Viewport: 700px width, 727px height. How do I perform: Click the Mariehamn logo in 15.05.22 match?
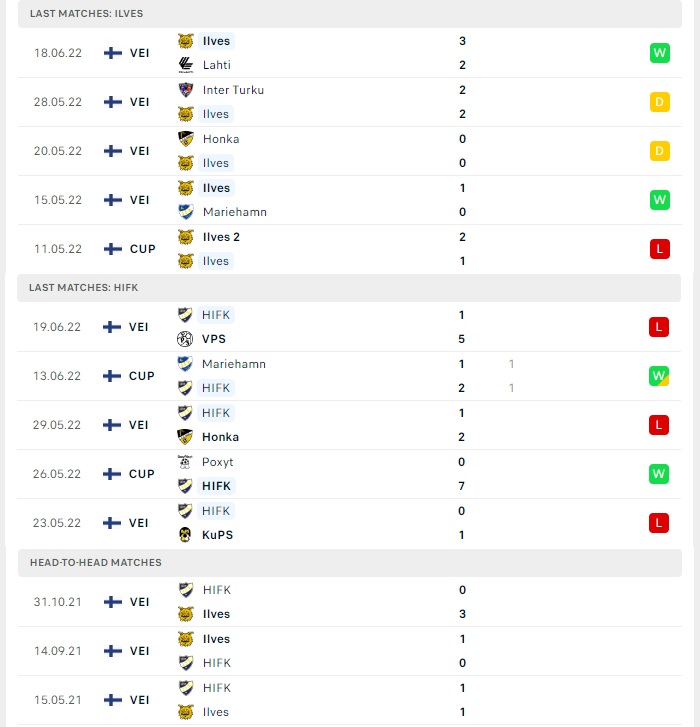pyautogui.click(x=186, y=212)
